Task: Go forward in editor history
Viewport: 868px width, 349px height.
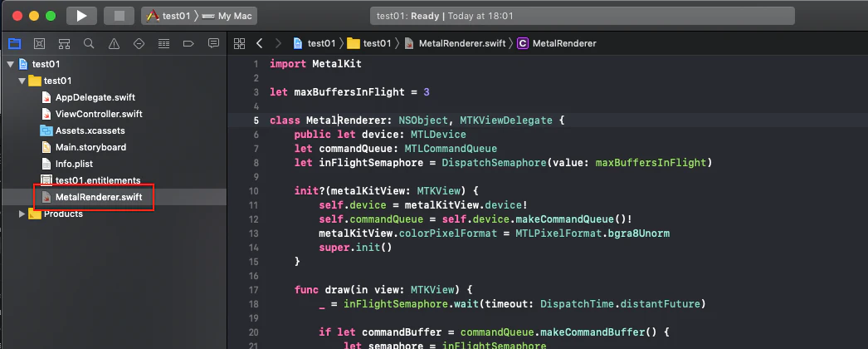Action: 278,43
